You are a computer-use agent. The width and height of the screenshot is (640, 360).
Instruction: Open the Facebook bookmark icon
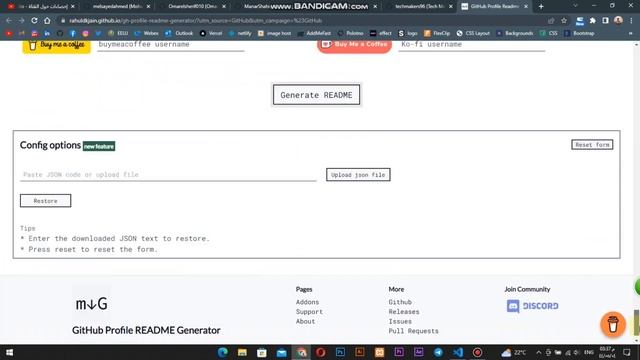(73, 33)
